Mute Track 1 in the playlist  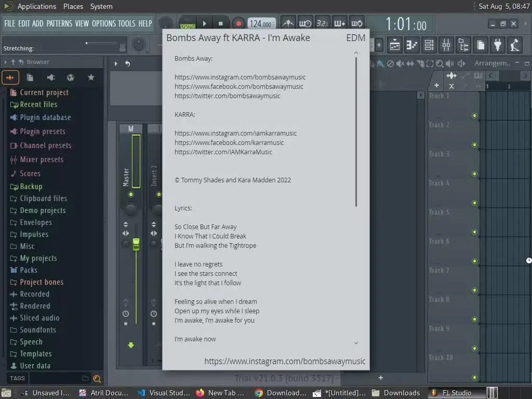pos(475,116)
